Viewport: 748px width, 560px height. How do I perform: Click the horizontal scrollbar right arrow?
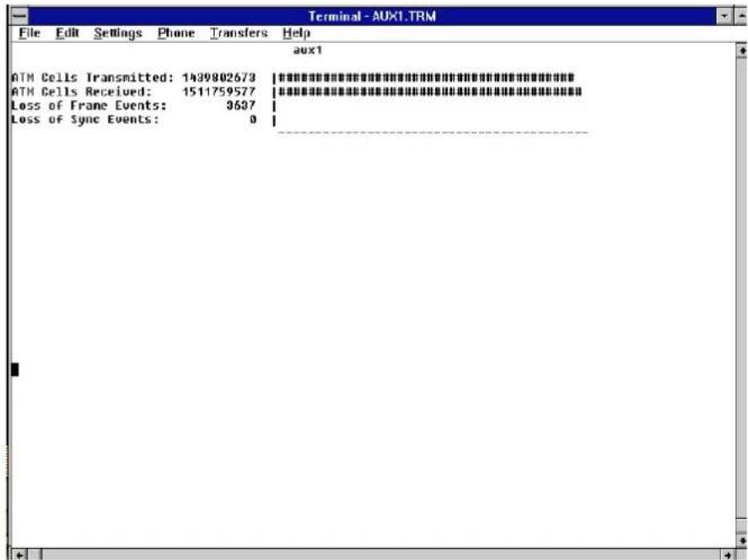tap(728, 554)
